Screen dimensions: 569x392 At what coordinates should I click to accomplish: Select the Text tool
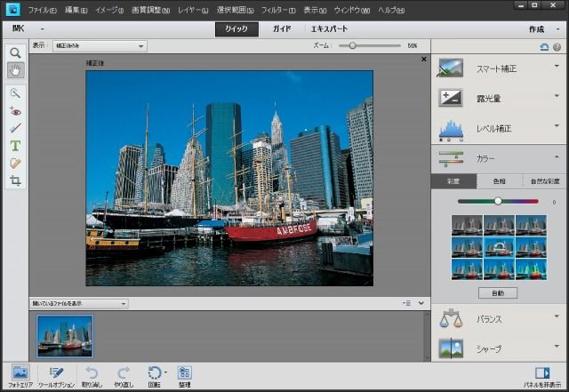[15, 146]
